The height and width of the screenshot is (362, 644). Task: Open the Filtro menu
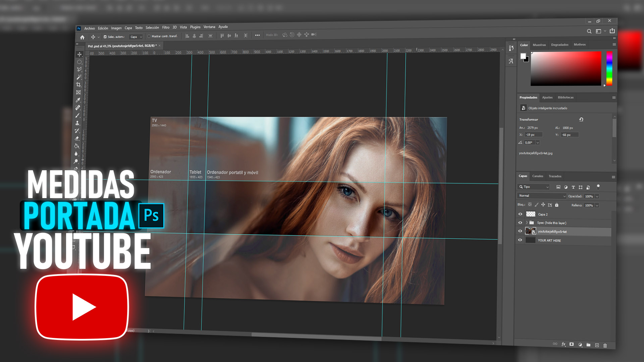point(166,27)
